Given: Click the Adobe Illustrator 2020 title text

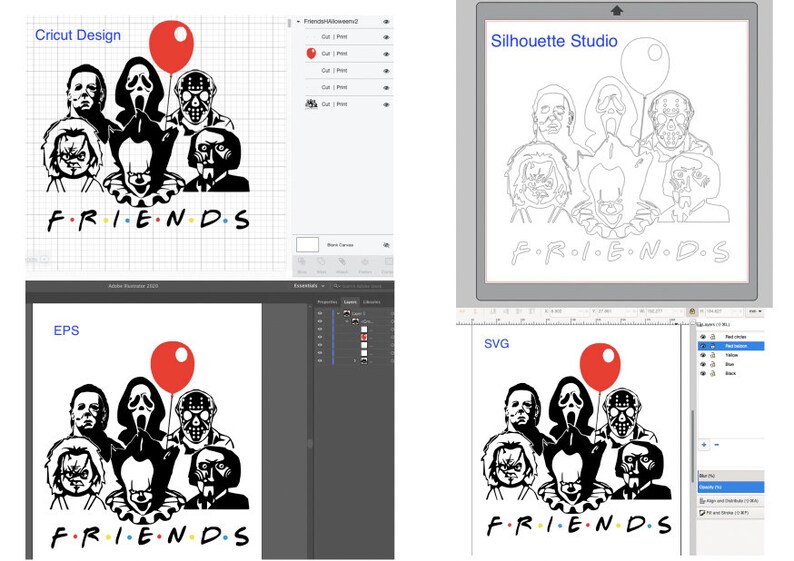Looking at the screenshot, I should pos(133,286).
